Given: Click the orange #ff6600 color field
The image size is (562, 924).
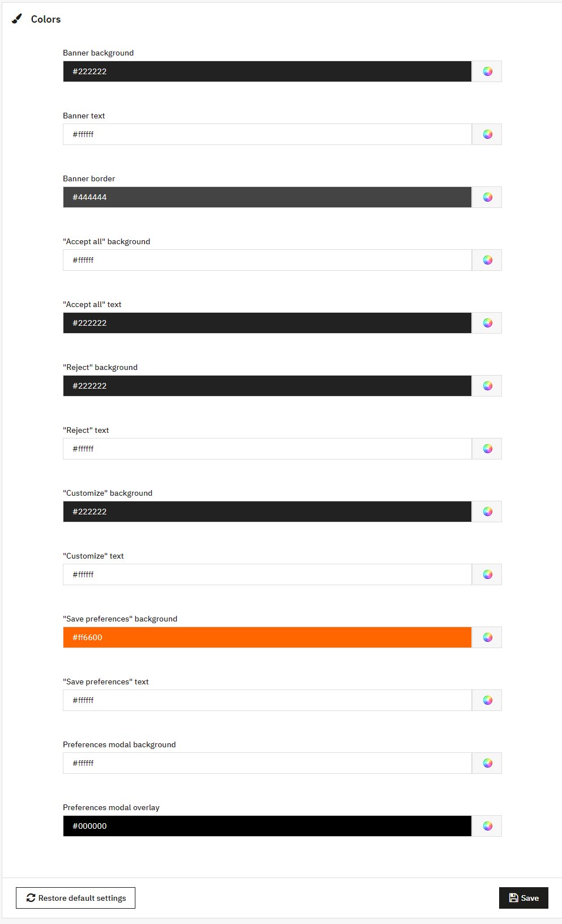Looking at the screenshot, I should click(267, 637).
